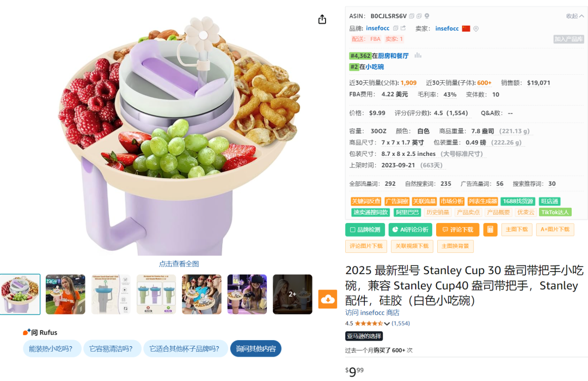Click the 品牌检测 green button
This screenshot has width=588, height=381.
point(365,229)
